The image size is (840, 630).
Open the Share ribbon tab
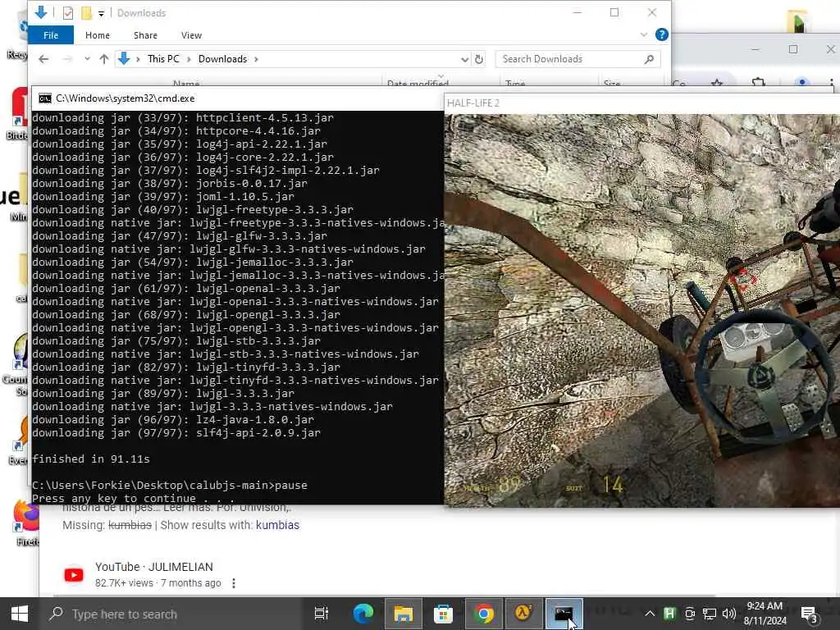[145, 35]
